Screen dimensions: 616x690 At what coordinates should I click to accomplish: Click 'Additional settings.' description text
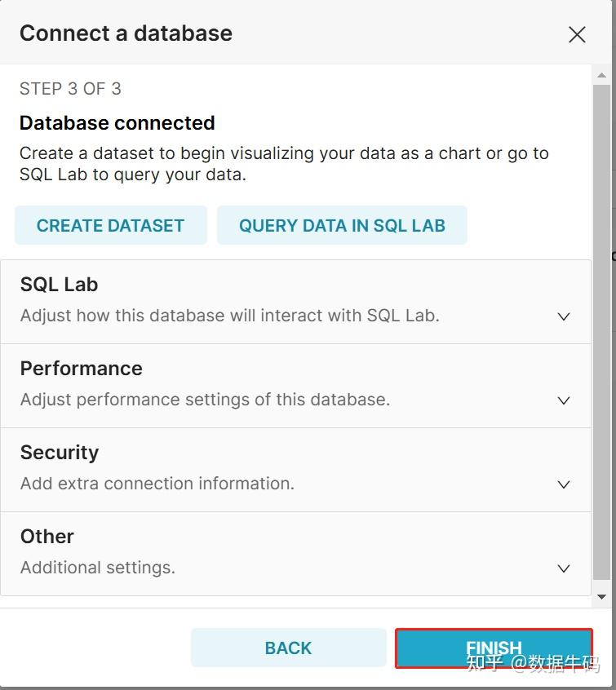click(x=98, y=568)
